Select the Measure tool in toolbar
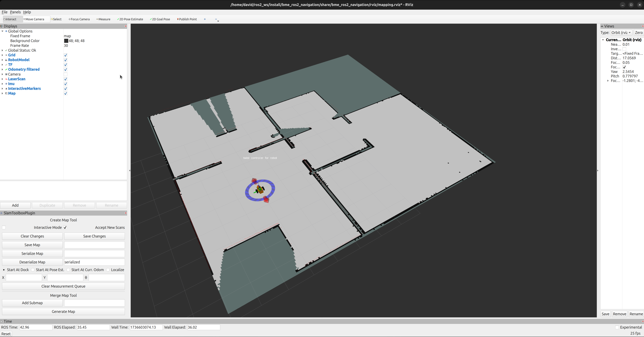Screen dimensions: 644x337 [x=103, y=19]
